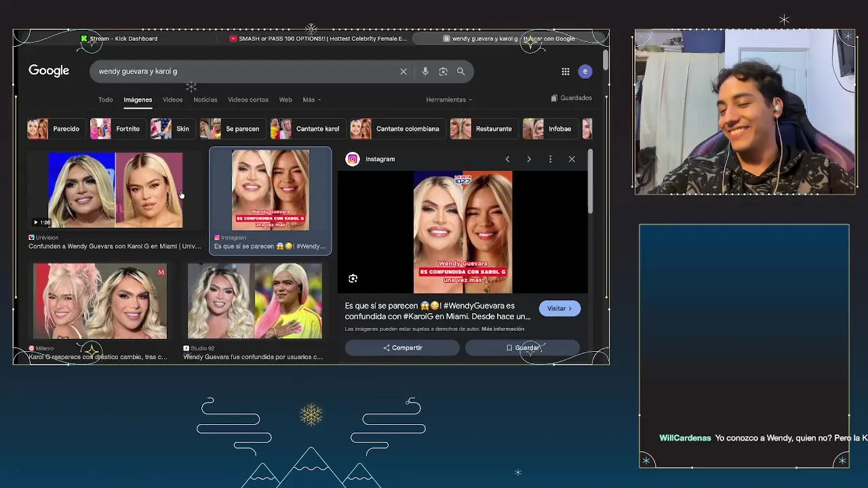
Task: Open the Univision video thumbnail result
Action: pos(115,190)
